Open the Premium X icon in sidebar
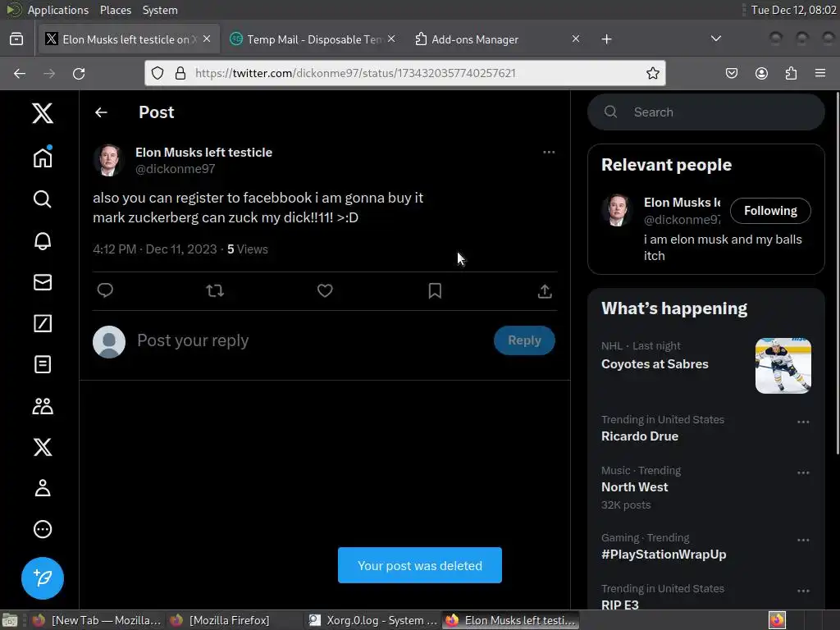Image resolution: width=840 pixels, height=630 pixels. coord(43,447)
